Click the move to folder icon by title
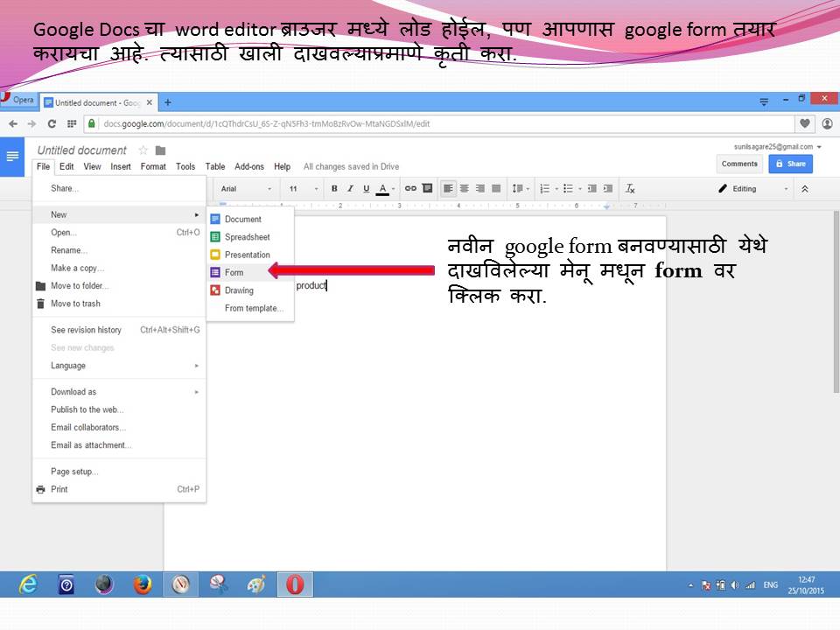The width and height of the screenshot is (840, 630). tap(161, 150)
